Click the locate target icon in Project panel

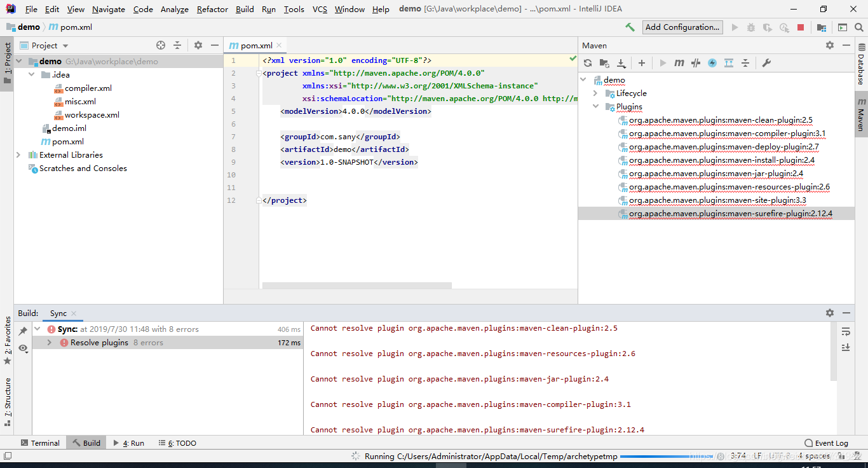pos(161,45)
